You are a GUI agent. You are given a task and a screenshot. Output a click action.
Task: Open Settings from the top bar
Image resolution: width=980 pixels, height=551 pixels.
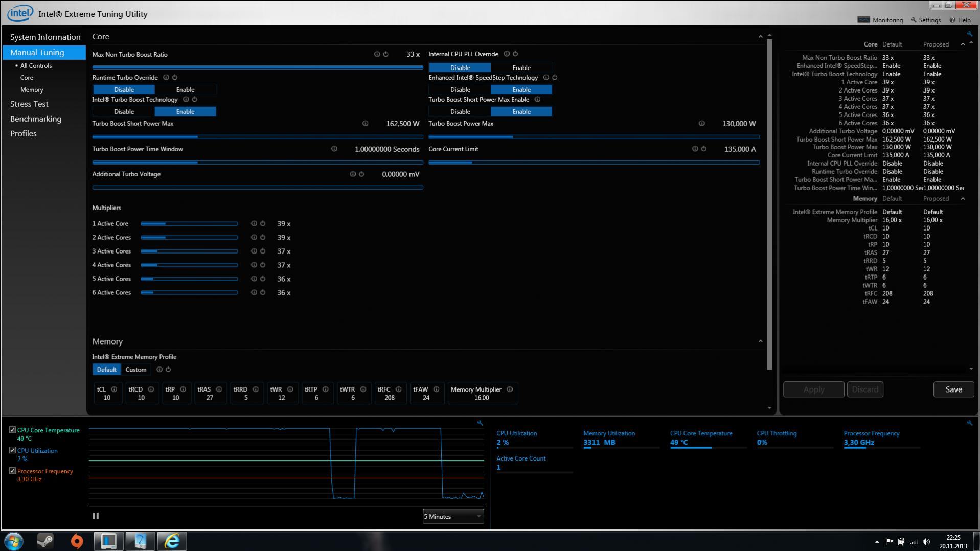click(926, 20)
